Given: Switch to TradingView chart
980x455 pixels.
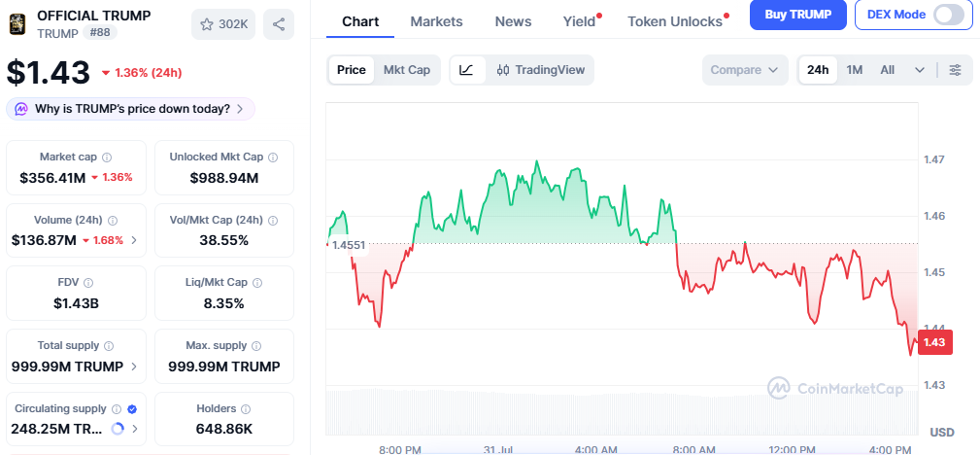Looking at the screenshot, I should 541,70.
